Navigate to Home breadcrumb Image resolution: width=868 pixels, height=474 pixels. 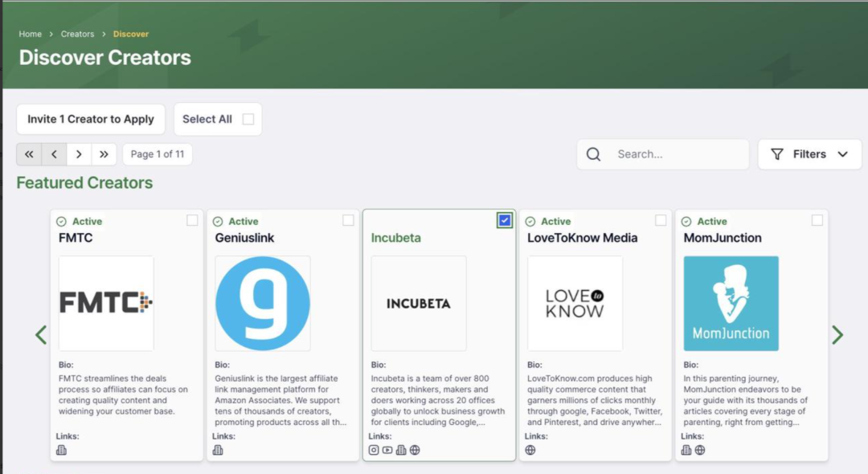pos(31,34)
